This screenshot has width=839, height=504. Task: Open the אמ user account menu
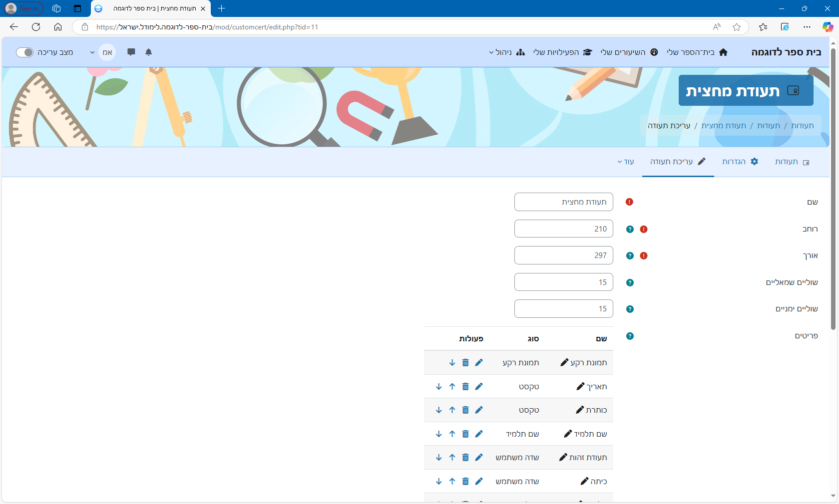107,52
